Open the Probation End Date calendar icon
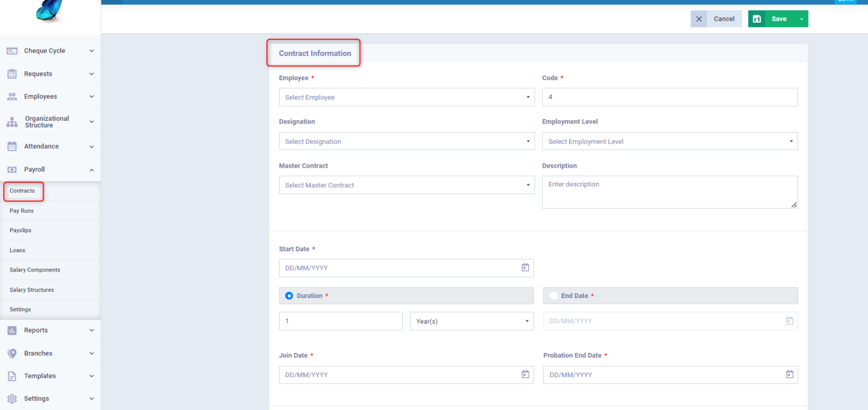The image size is (868, 410). click(x=789, y=374)
